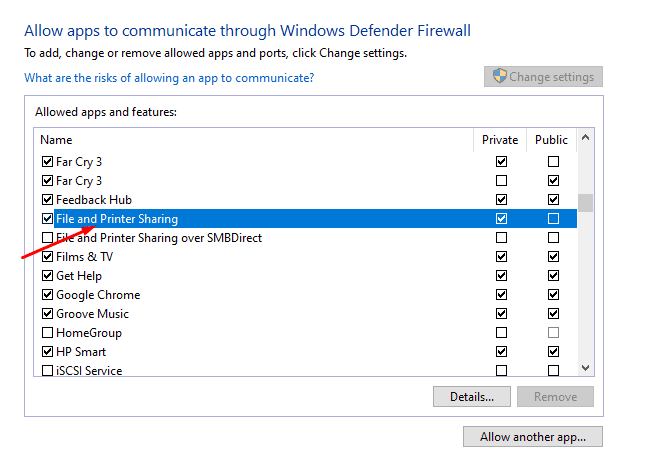
Task: Open the risks of allowing an app link
Action: point(169,78)
